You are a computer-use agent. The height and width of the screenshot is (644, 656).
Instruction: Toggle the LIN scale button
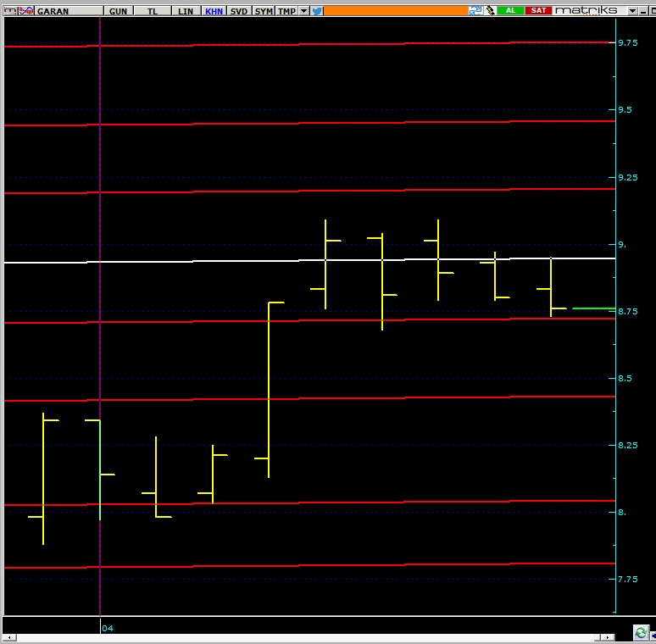(x=186, y=11)
